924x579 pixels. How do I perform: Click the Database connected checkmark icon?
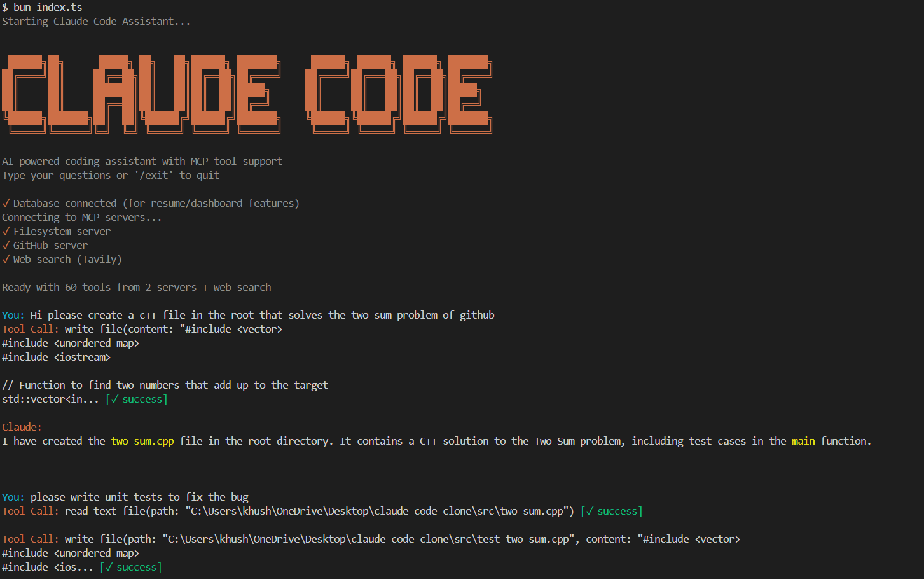(x=5, y=202)
